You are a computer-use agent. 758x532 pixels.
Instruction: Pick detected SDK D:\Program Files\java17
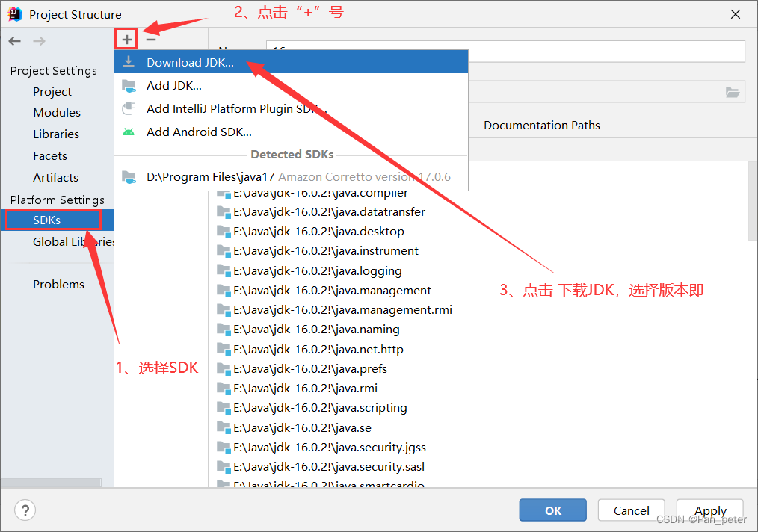tap(291, 177)
